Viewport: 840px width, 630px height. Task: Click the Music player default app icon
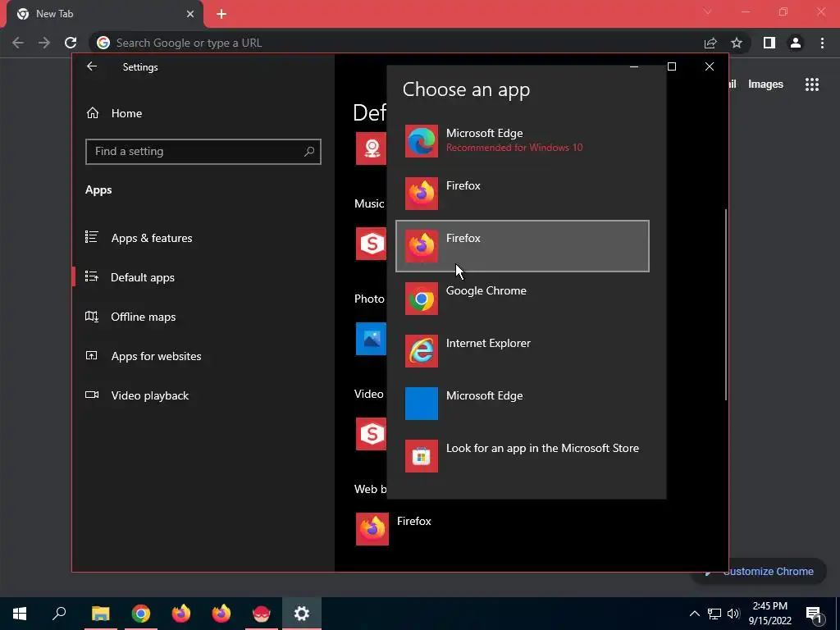(x=371, y=244)
